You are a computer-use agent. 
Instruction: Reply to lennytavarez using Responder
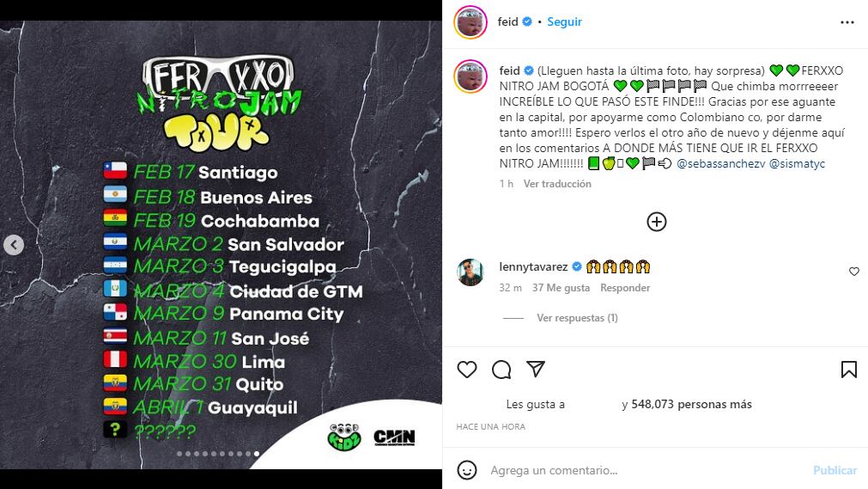(625, 288)
